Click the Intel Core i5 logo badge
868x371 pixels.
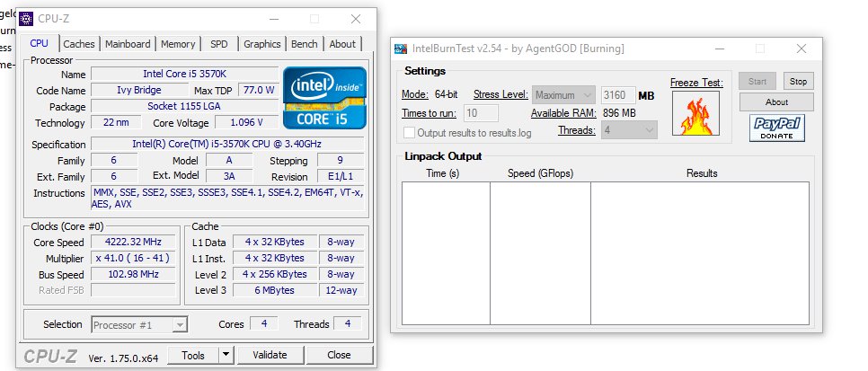tap(325, 97)
